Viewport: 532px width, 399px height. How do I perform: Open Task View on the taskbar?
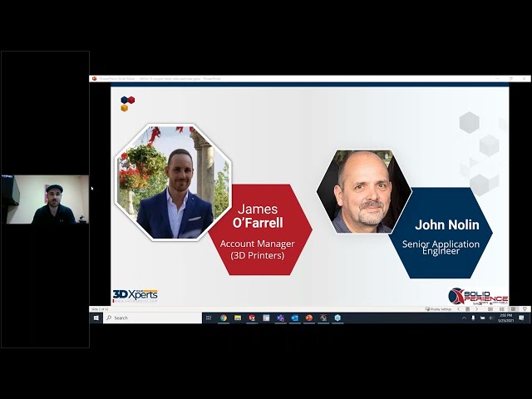(209, 318)
